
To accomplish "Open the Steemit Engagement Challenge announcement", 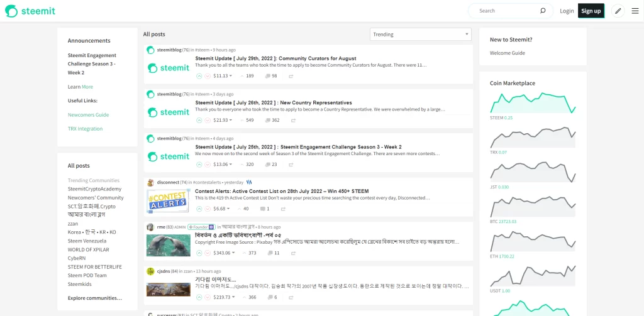I will (92, 64).
